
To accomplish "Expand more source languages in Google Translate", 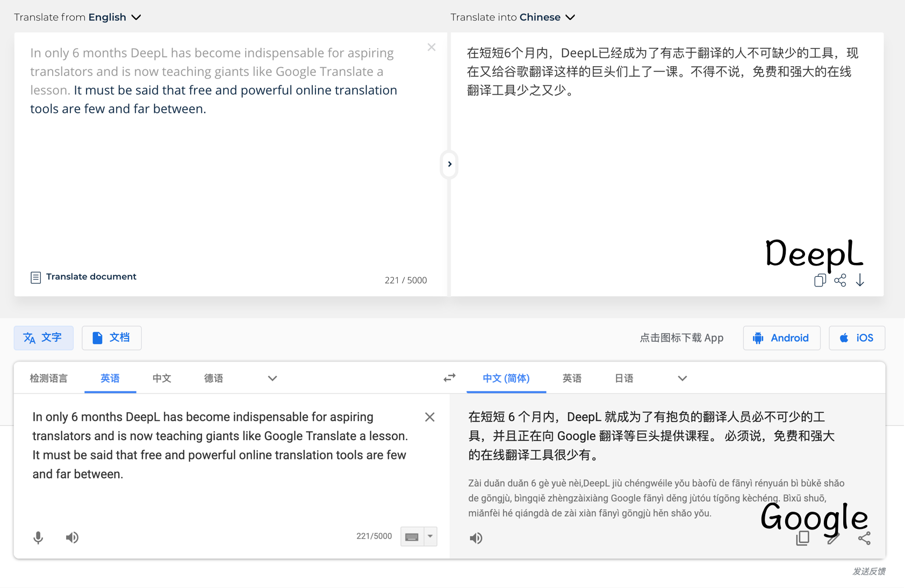I will [x=272, y=378].
